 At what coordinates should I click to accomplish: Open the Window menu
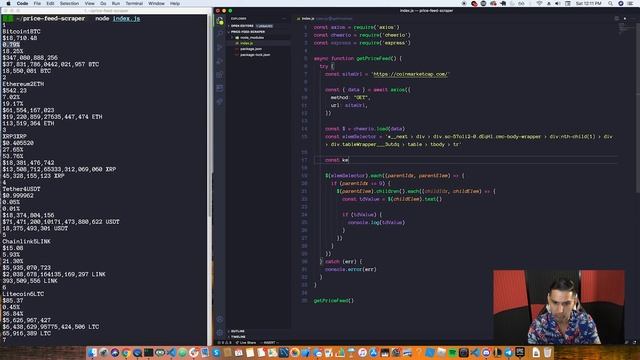(x=156, y=3)
